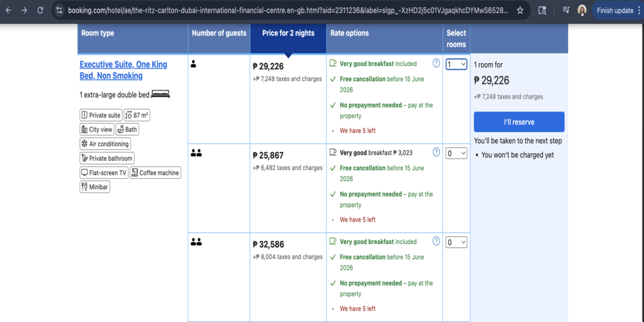Click breakfast cup icon in ₱ 29,226 row
The image size is (644, 322).
(x=333, y=63)
